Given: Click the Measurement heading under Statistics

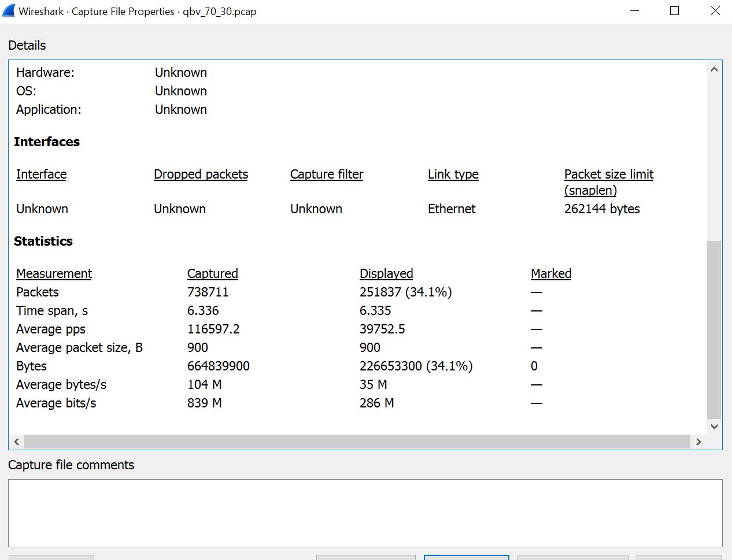Looking at the screenshot, I should tap(54, 273).
